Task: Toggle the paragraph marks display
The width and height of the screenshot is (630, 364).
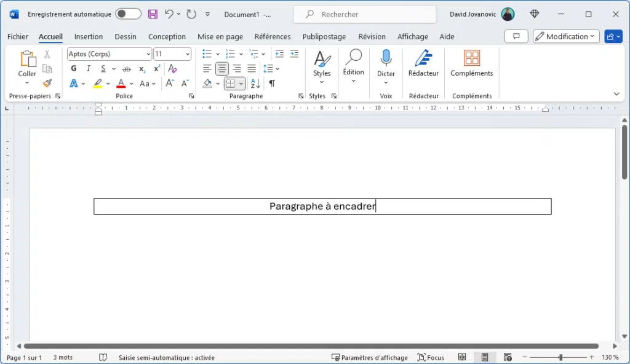Action: point(271,83)
